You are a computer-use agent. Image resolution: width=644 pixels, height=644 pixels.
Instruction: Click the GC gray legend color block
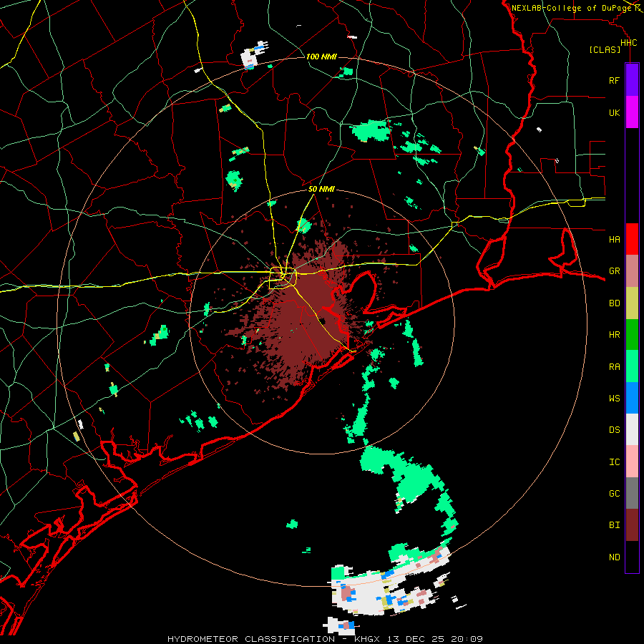[632, 493]
